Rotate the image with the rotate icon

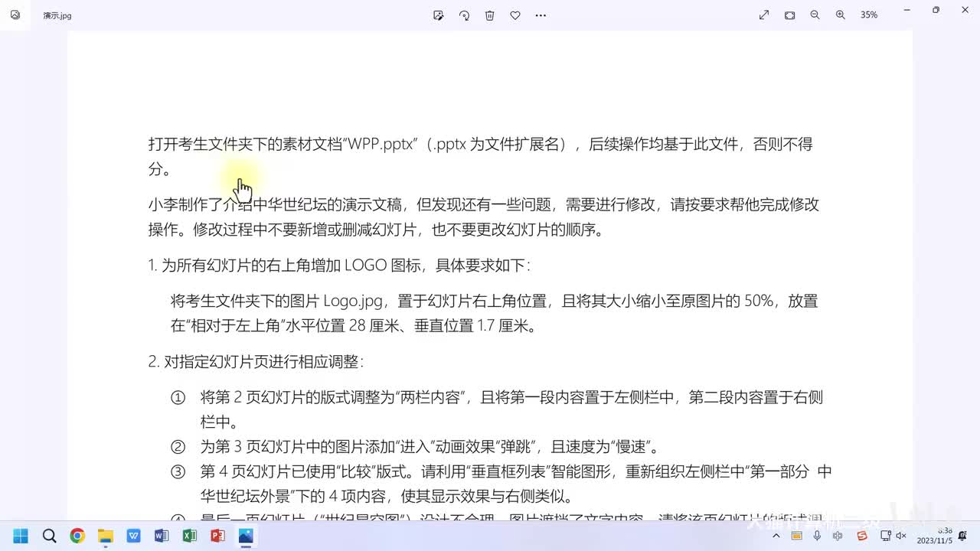point(464,15)
